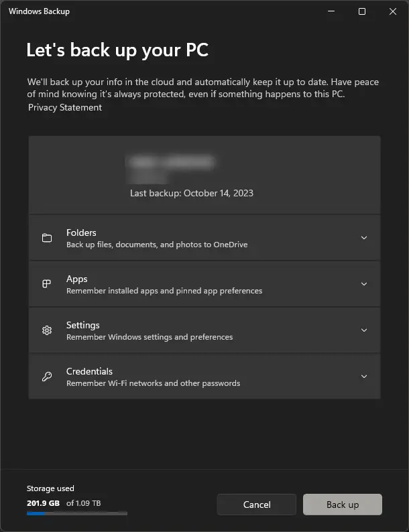Click 'Remember Wi-Fi networks and other passwords'
The width and height of the screenshot is (409, 532).
(153, 383)
